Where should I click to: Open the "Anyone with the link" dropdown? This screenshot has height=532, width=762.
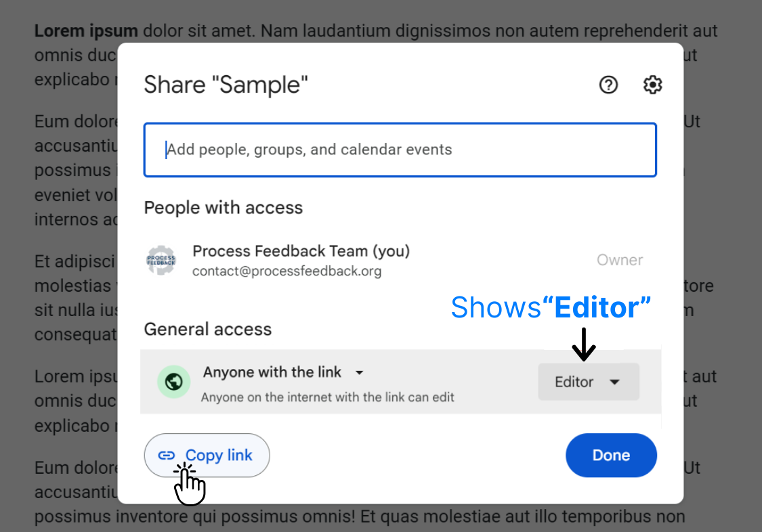click(x=283, y=372)
